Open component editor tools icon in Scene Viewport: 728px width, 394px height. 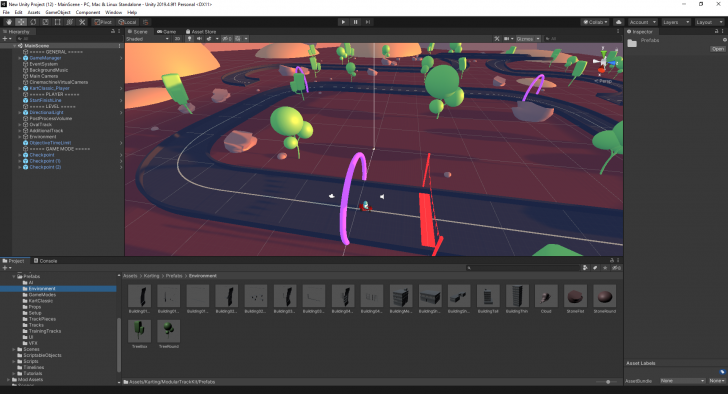tap(497, 39)
